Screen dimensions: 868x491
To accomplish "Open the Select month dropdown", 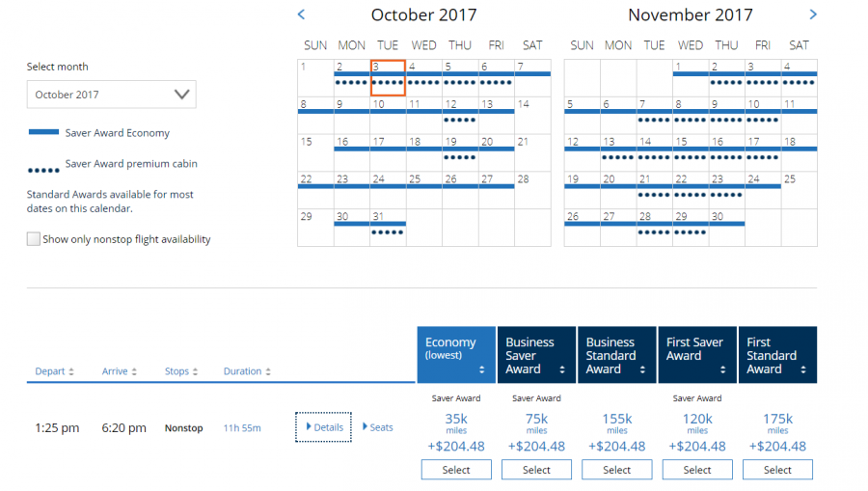I will click(111, 95).
